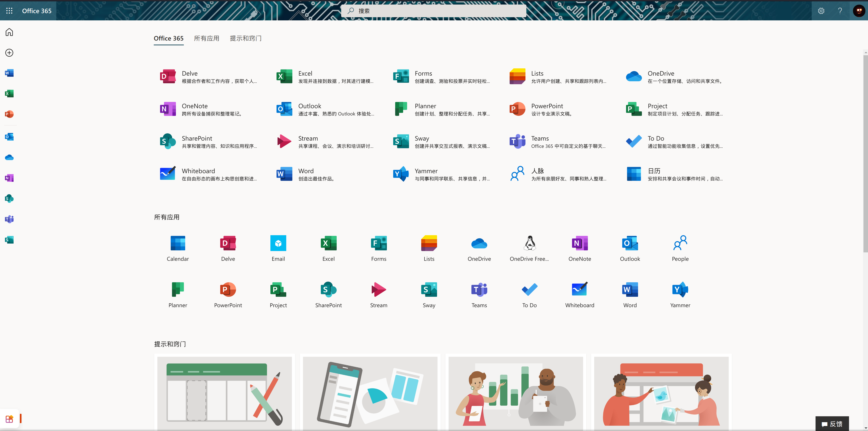Image resolution: width=868 pixels, height=431 pixels.
Task: Switch to the 所有应用 tab
Action: click(207, 38)
